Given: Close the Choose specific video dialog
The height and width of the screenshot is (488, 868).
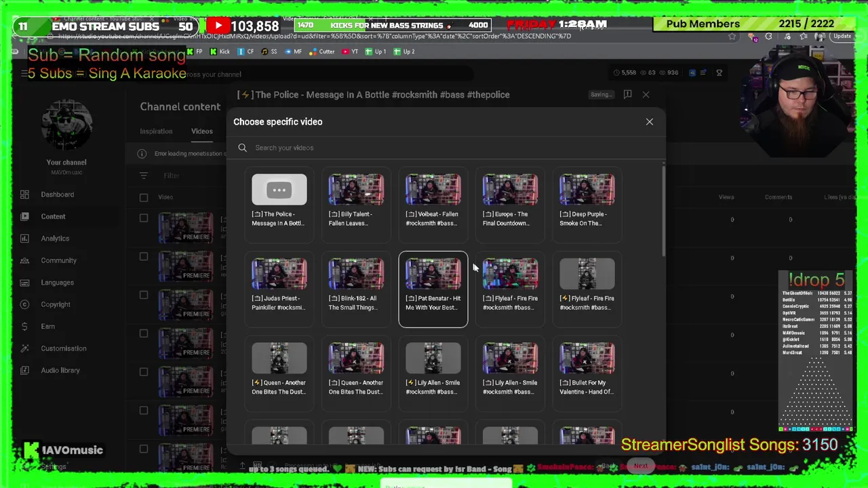Looking at the screenshot, I should (x=649, y=122).
